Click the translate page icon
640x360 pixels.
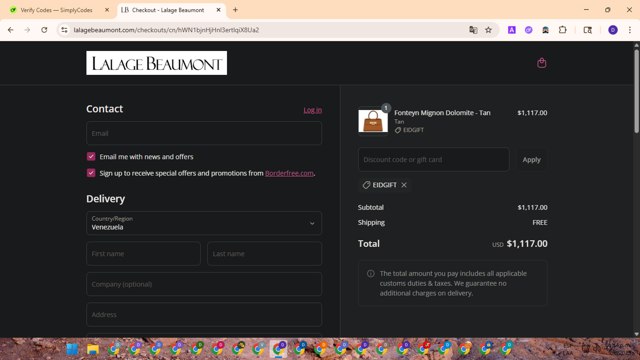click(473, 30)
